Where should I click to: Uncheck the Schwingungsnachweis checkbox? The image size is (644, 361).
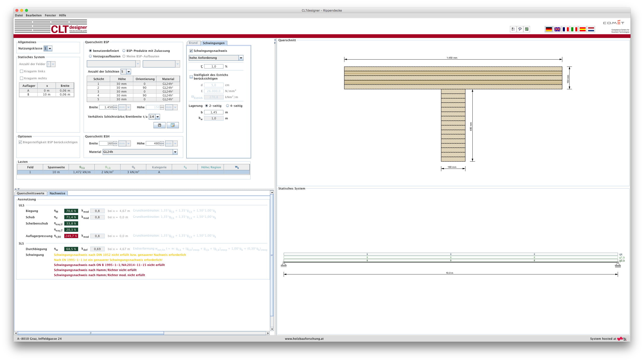191,51
